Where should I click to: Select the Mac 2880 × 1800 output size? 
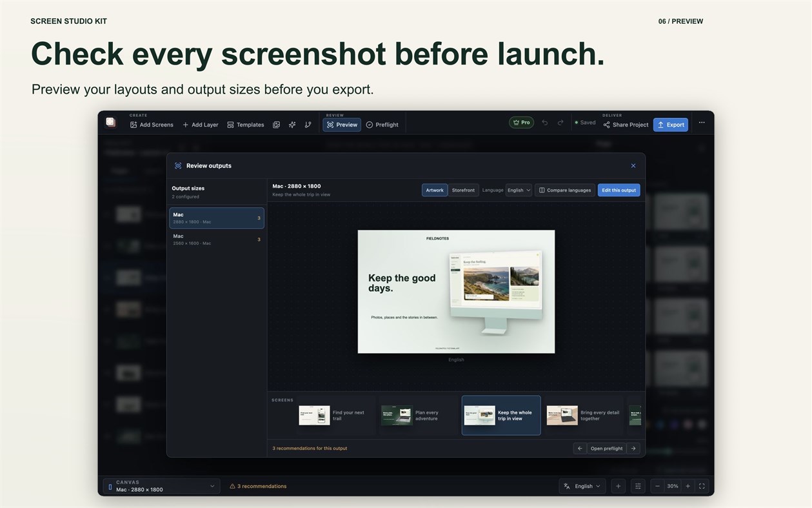(217, 218)
